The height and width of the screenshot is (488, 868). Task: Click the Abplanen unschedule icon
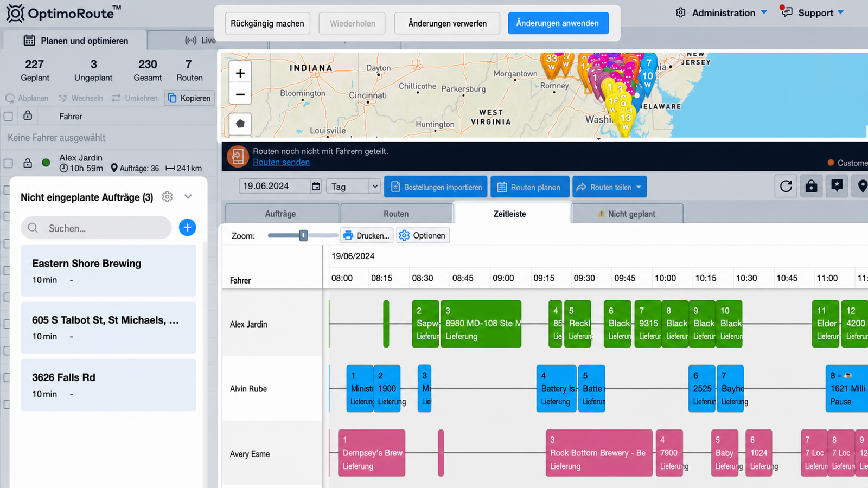coord(10,98)
